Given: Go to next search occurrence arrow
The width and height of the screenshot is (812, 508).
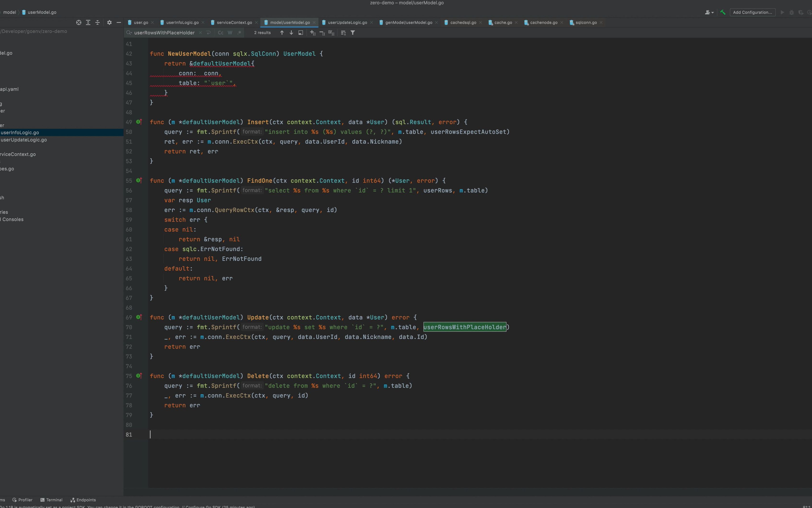Looking at the screenshot, I should (291, 33).
